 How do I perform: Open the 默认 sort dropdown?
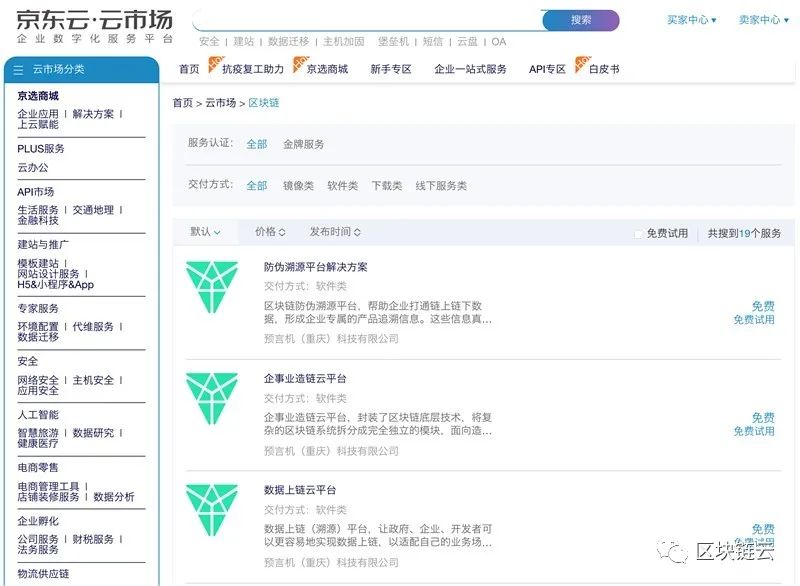[x=205, y=232]
